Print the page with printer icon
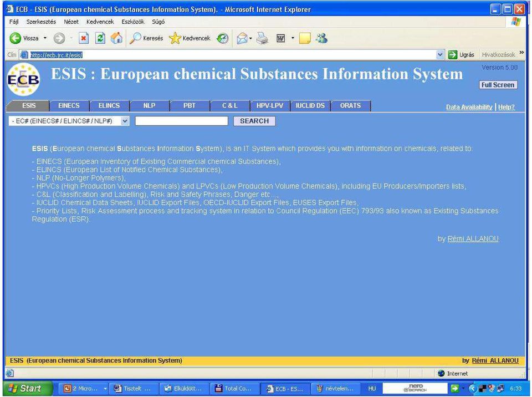The width and height of the screenshot is (532, 397). [x=262, y=38]
